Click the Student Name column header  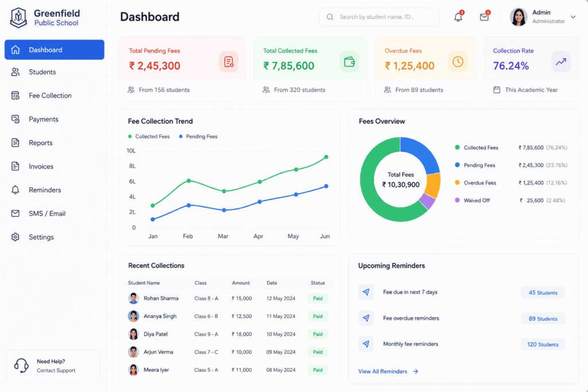tap(144, 283)
